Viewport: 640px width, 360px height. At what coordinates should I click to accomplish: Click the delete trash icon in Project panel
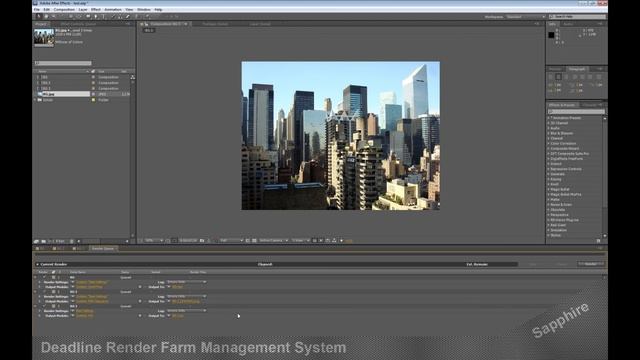[x=71, y=241]
